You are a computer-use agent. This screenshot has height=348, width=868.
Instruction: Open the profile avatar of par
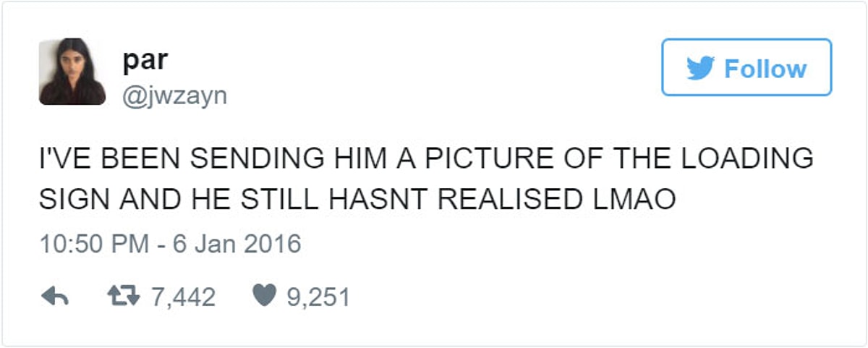tap(72, 72)
